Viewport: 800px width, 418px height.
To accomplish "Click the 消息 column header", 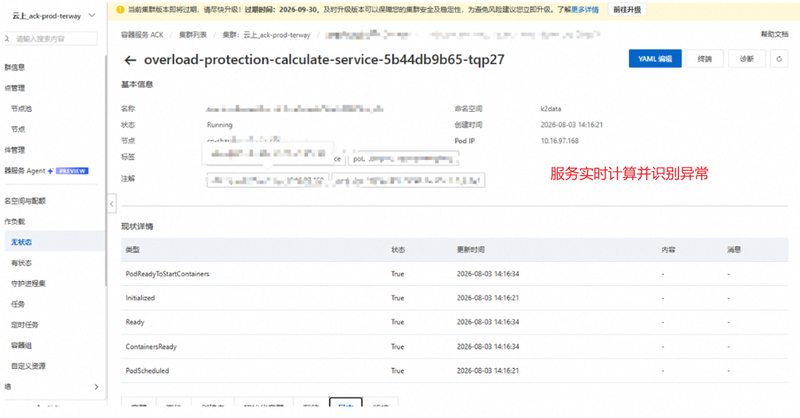I will click(x=734, y=250).
